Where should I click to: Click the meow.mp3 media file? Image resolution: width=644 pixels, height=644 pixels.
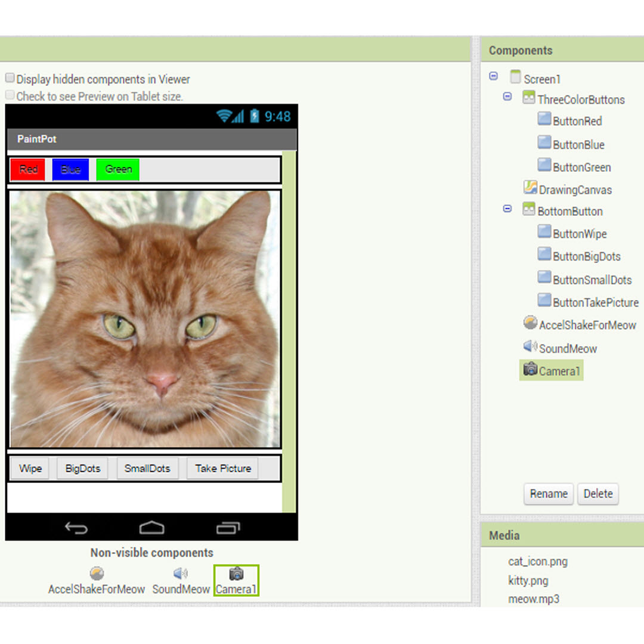[x=534, y=599]
